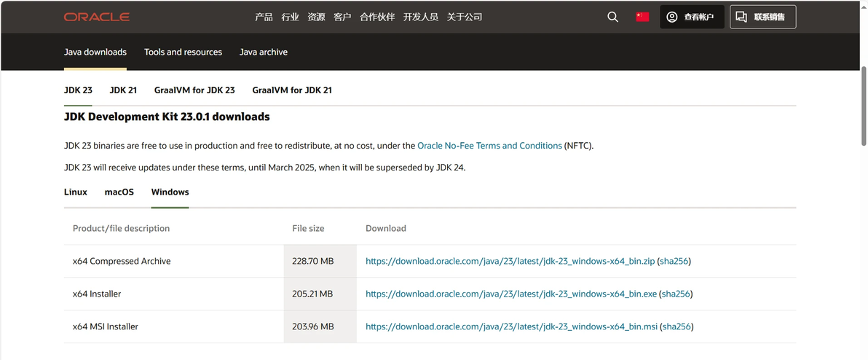Download the windows-x64_bin.zip archive link
868x360 pixels.
(x=510, y=261)
